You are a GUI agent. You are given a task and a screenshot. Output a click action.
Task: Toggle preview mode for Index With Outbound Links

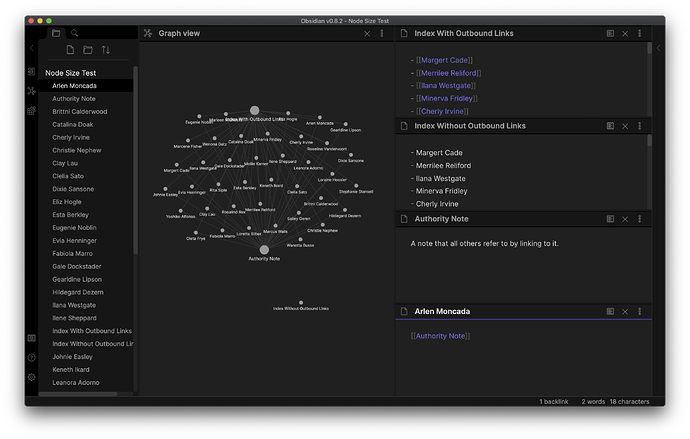click(x=610, y=33)
